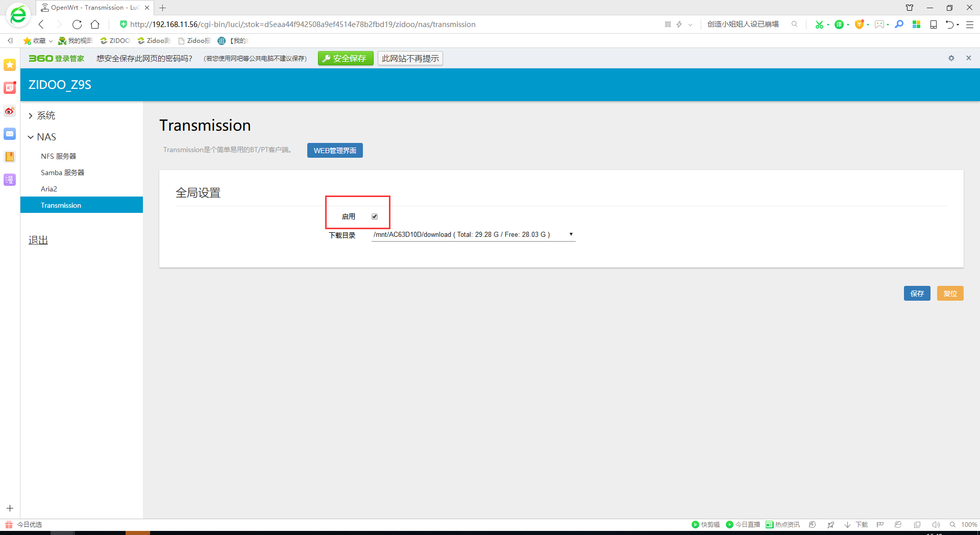
Task: Click the WEB管理界面 button
Action: (335, 151)
